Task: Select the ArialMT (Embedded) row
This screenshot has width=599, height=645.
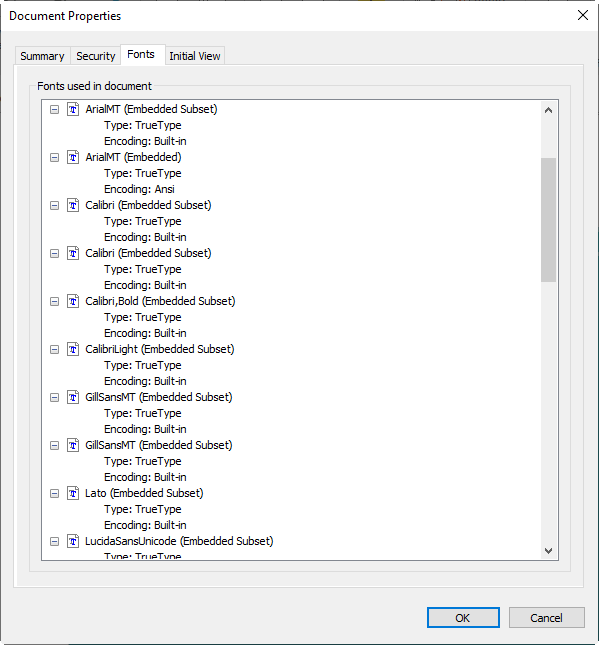Action: point(133,158)
